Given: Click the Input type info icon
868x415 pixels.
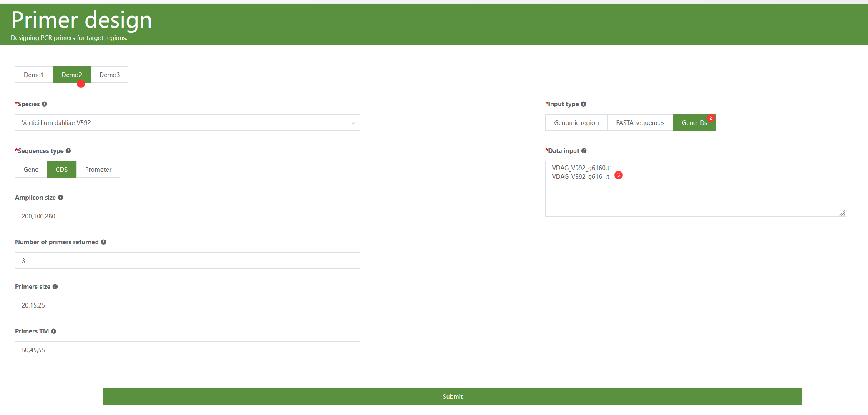Looking at the screenshot, I should point(584,104).
